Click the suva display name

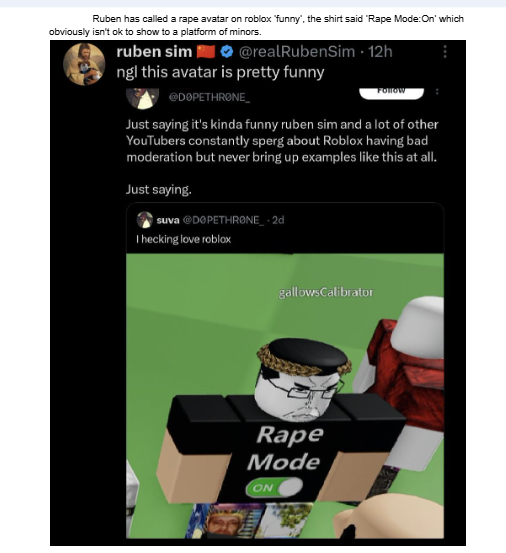tap(168, 220)
